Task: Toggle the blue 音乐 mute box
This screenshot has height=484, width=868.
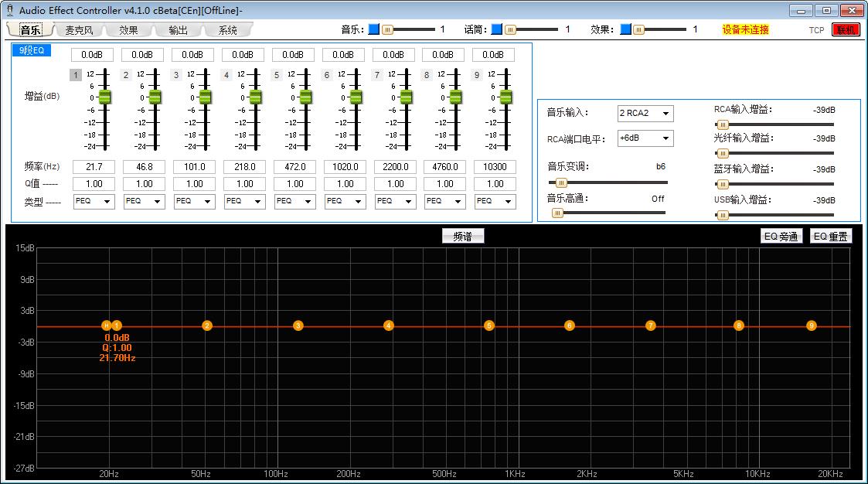Action: [373, 29]
